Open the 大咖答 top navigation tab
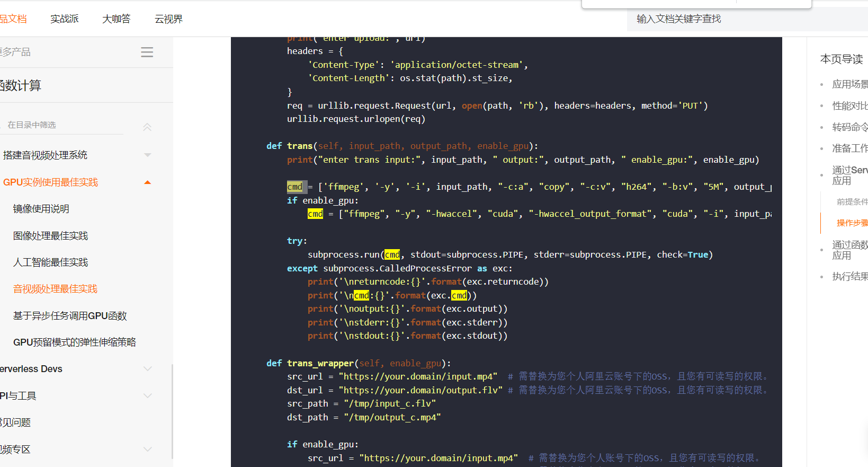 click(117, 19)
